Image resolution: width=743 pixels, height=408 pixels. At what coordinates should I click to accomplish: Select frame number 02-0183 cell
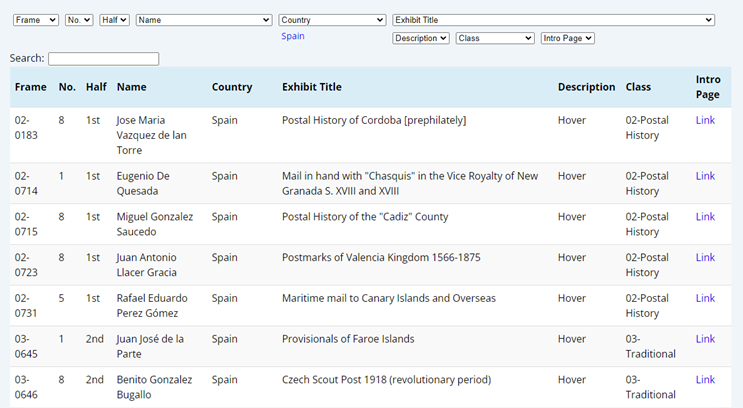click(26, 128)
